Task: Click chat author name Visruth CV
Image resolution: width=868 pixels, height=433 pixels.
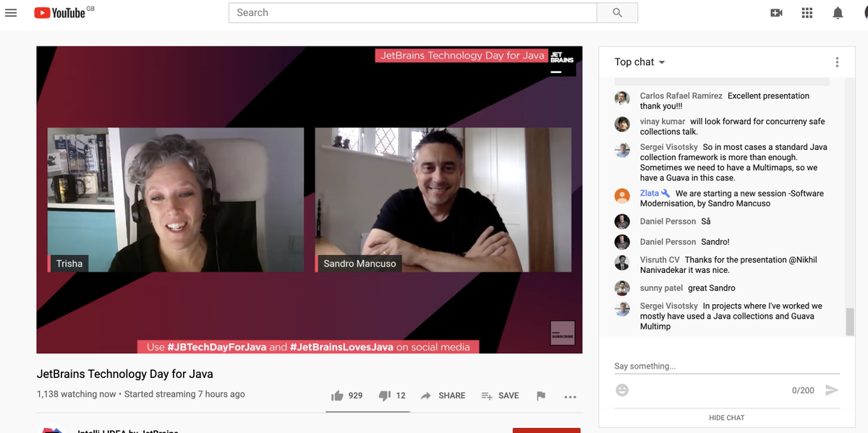Action: click(x=660, y=259)
